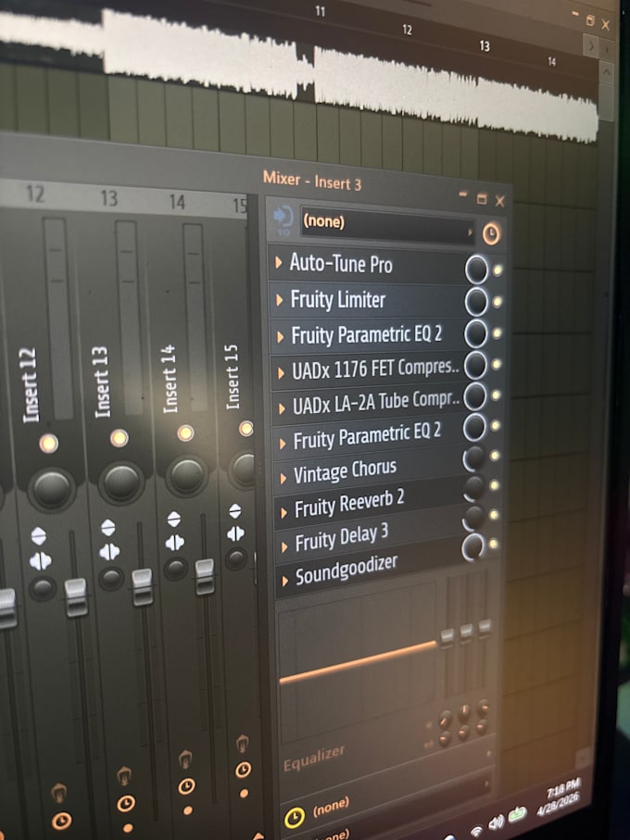Click the Insert 12 pan knob
The width and height of the screenshot is (630, 840).
pos(52,489)
